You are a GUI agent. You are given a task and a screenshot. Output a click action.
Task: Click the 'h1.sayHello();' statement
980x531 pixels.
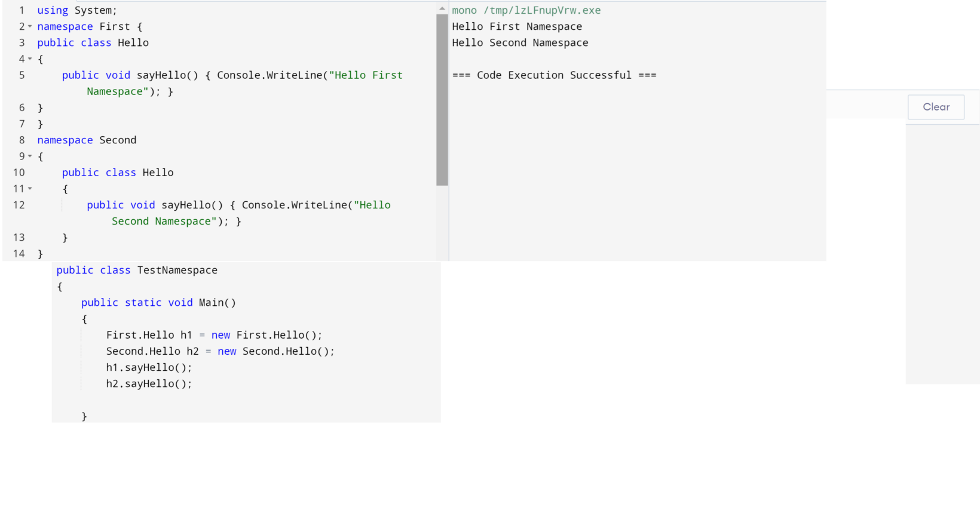(149, 368)
